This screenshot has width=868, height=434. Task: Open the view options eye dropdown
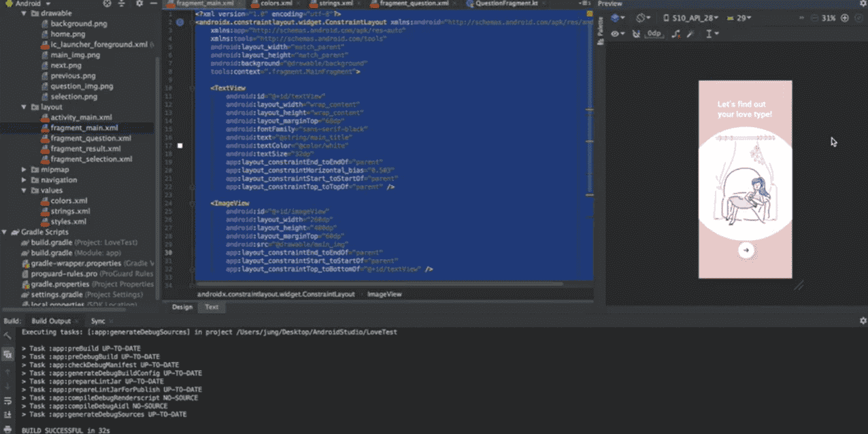617,33
